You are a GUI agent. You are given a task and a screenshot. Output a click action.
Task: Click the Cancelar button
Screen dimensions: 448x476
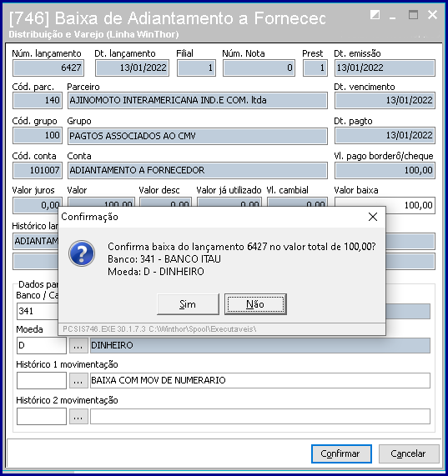pyautogui.click(x=409, y=453)
